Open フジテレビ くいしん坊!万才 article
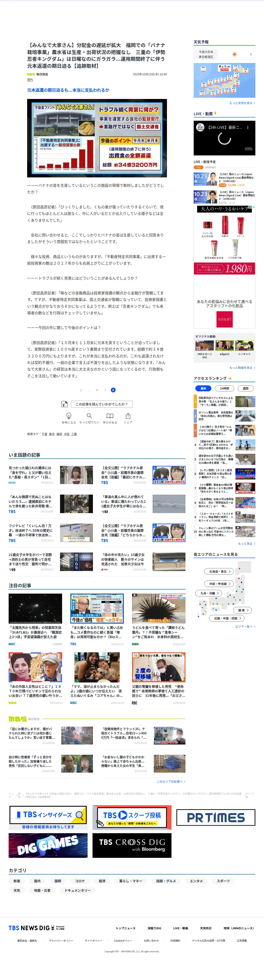Screen dimensions: 264x980 point(51,533)
